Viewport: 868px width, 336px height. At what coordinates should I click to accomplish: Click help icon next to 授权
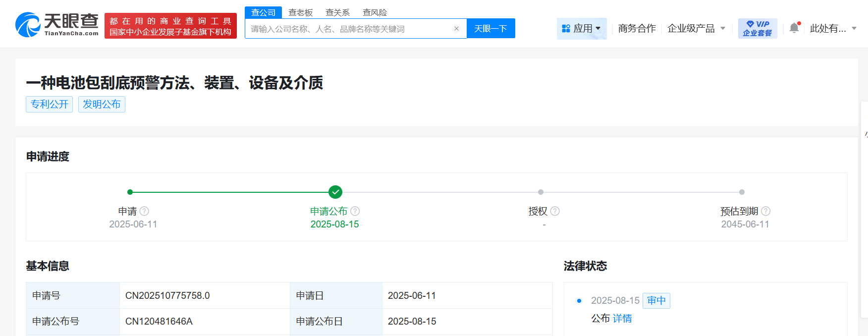[555, 211]
